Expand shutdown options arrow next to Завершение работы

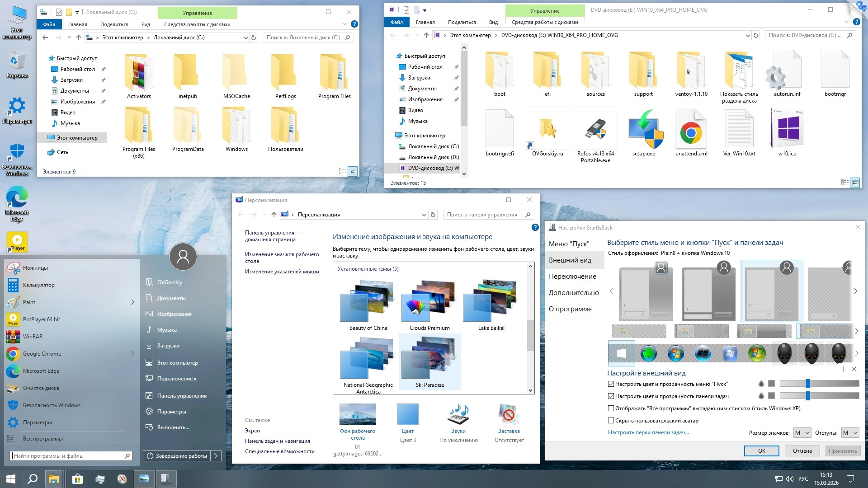pyautogui.click(x=216, y=456)
